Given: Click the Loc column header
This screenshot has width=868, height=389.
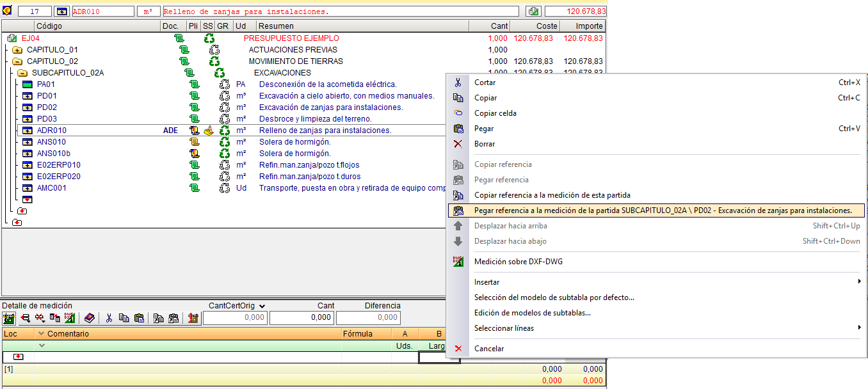Looking at the screenshot, I should pos(18,334).
